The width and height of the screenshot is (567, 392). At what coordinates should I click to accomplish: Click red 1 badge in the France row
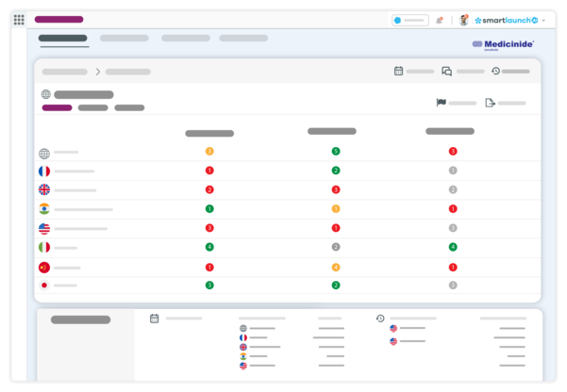click(209, 171)
